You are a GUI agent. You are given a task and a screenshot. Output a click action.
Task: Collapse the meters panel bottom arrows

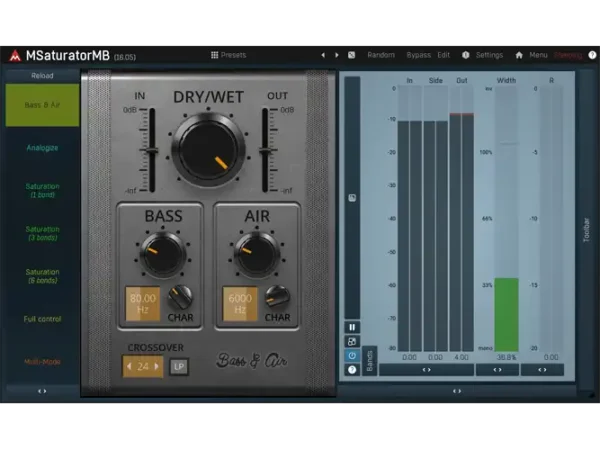(x=457, y=391)
